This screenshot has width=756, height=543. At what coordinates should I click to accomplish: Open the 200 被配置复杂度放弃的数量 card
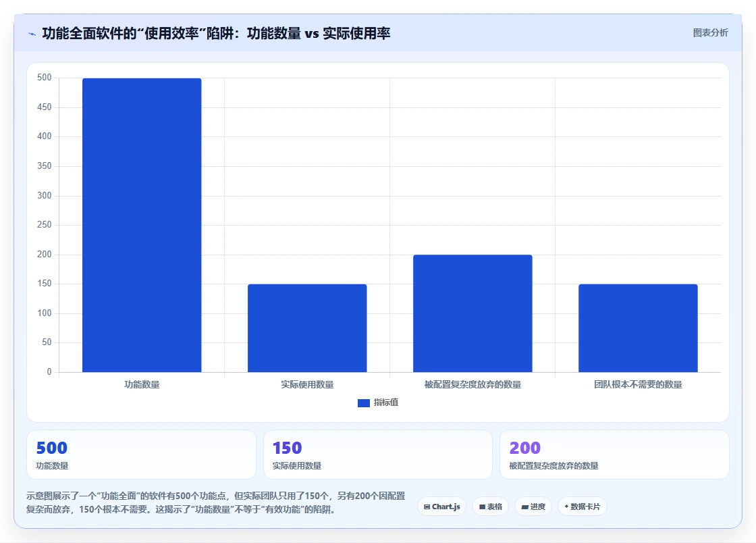614,455
